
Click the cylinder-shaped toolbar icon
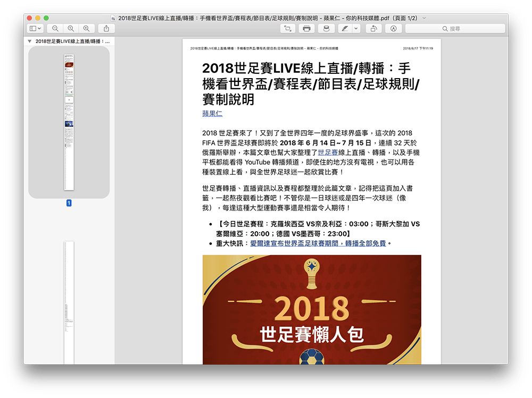tap(326, 28)
